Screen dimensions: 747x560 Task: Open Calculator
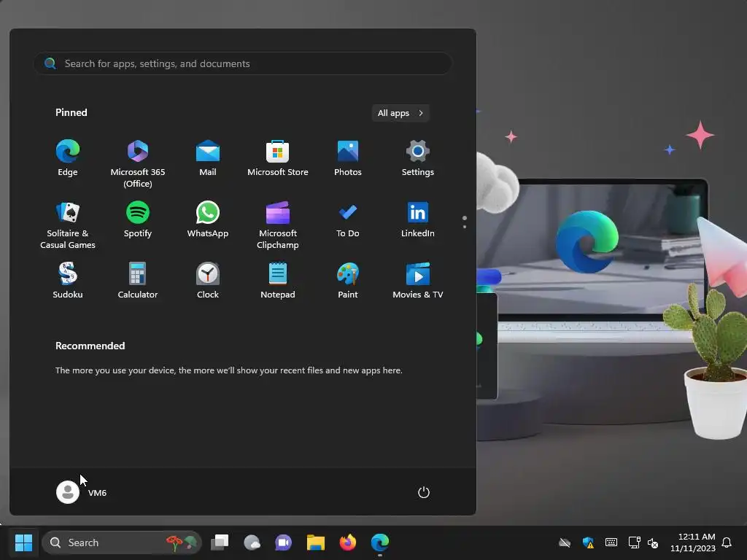[x=138, y=281]
